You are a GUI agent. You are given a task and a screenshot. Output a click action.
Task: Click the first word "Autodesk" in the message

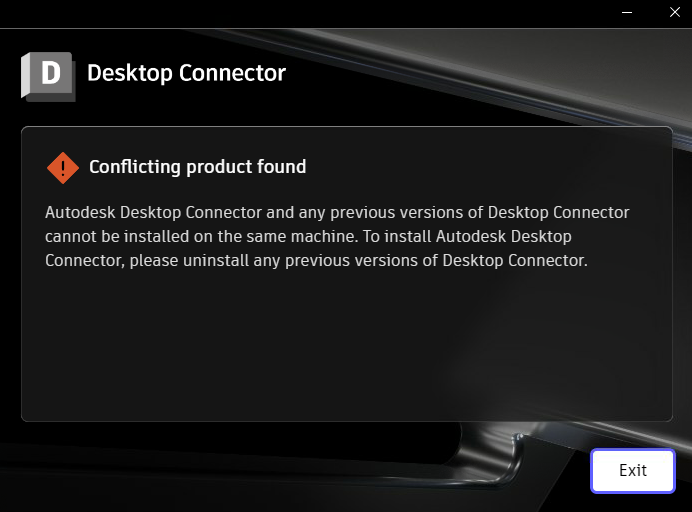click(x=80, y=213)
